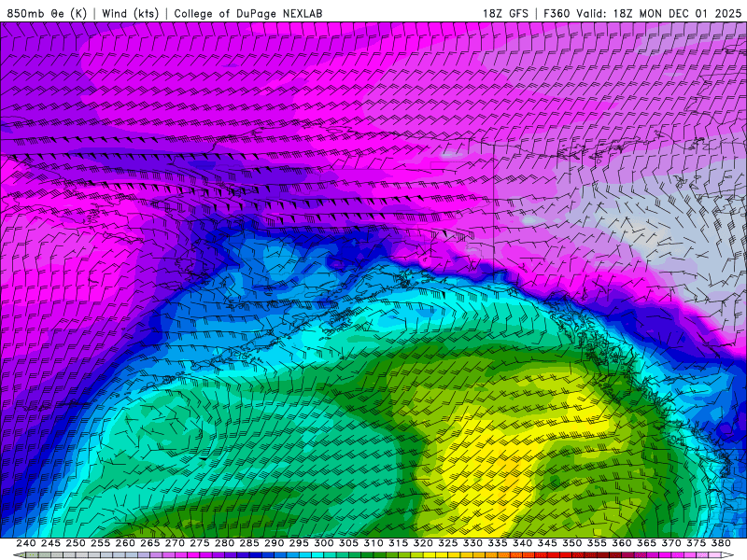747x560 pixels.
Task: Click the 365 value on the color scale
Action: pos(646,543)
